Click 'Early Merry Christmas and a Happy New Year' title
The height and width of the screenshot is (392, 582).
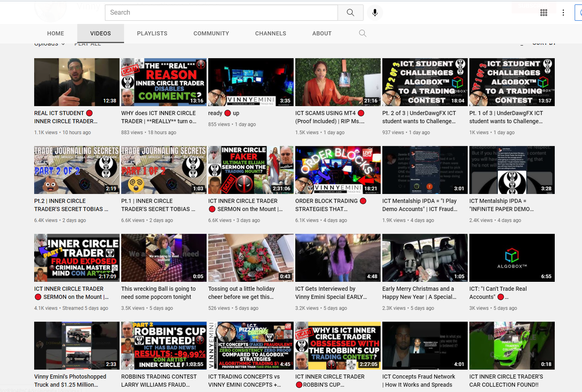click(419, 293)
